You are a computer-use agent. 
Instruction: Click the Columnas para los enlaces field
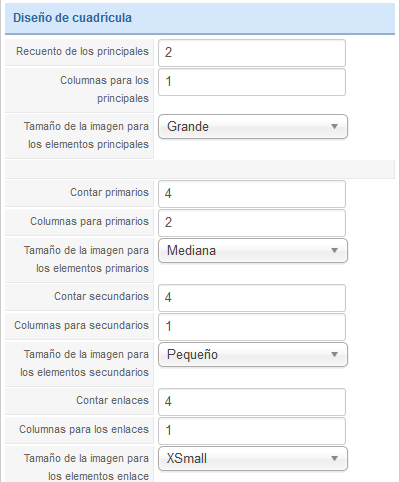coord(252,431)
